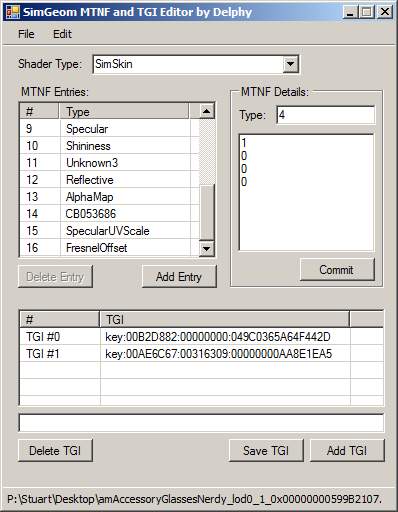Click the Add Entry button

[x=179, y=277]
